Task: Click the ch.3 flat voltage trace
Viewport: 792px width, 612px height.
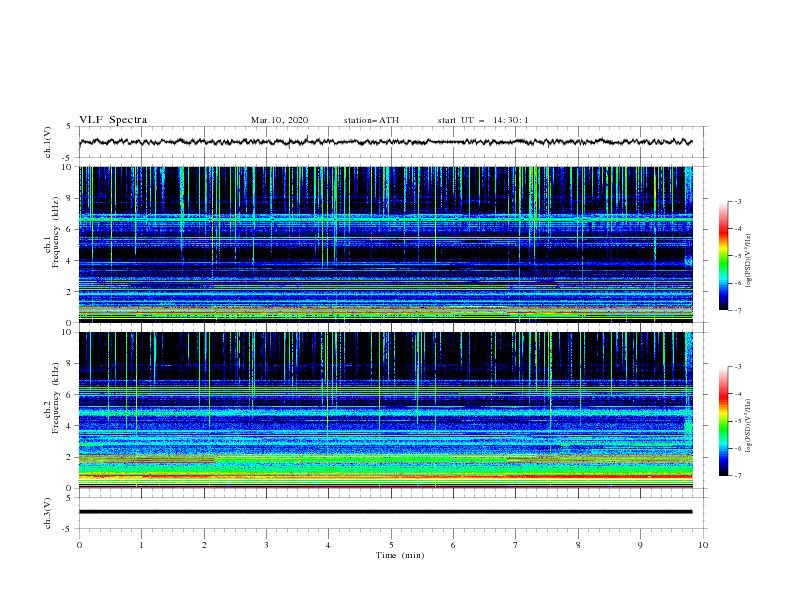Action: [386, 512]
